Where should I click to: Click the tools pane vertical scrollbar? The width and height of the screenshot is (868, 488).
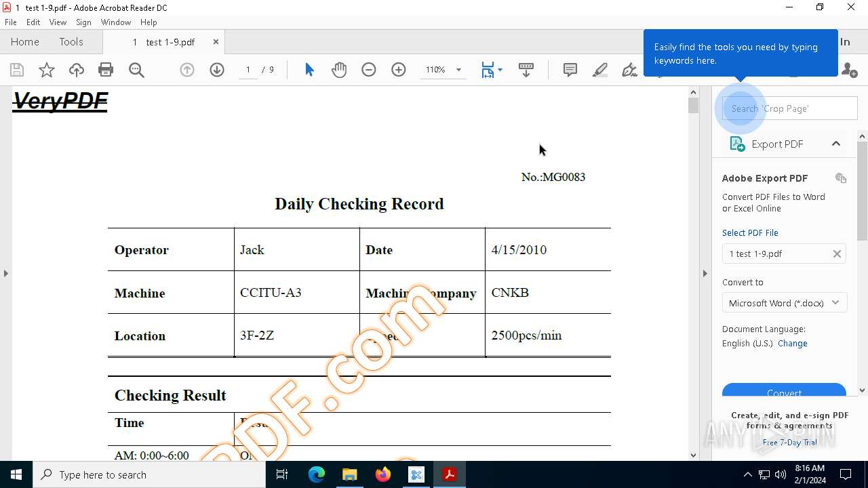862,190
